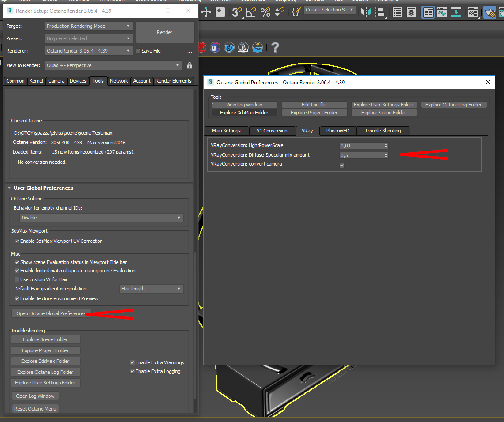
Task: Click the PhoenixFD question mark help icon
Action: point(275,48)
